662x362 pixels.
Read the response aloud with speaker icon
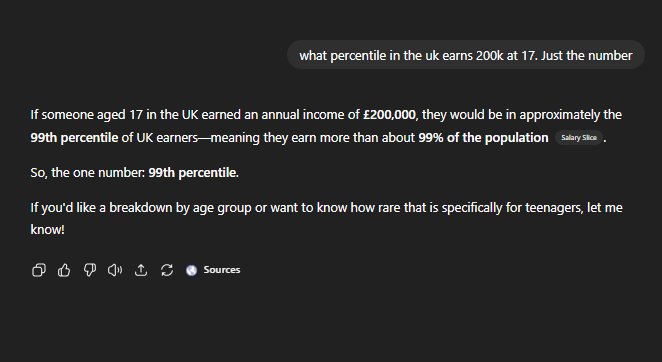(x=115, y=270)
